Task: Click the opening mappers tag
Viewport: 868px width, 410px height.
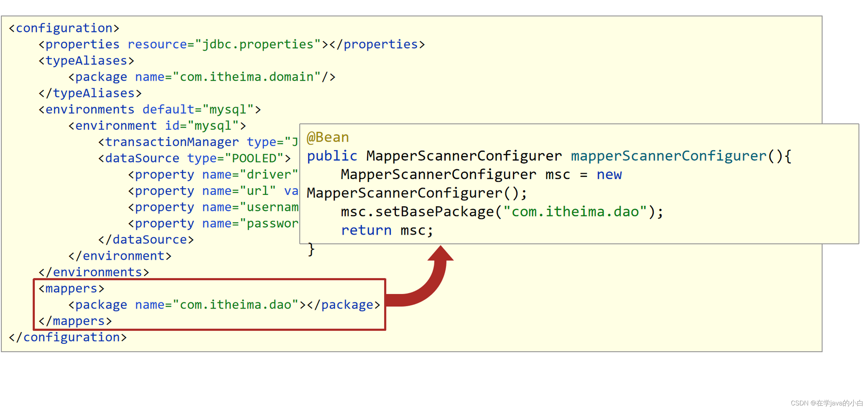Action: click(x=72, y=288)
